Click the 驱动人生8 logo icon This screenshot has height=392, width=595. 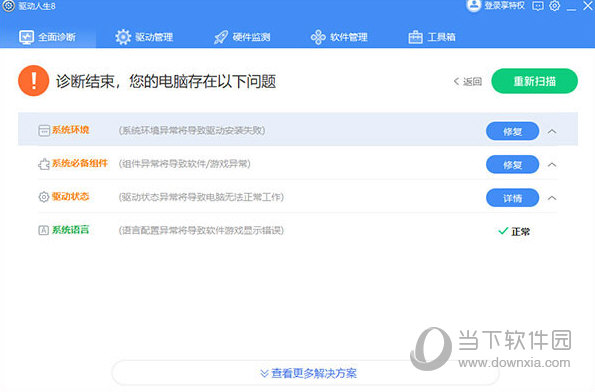pos(8,6)
